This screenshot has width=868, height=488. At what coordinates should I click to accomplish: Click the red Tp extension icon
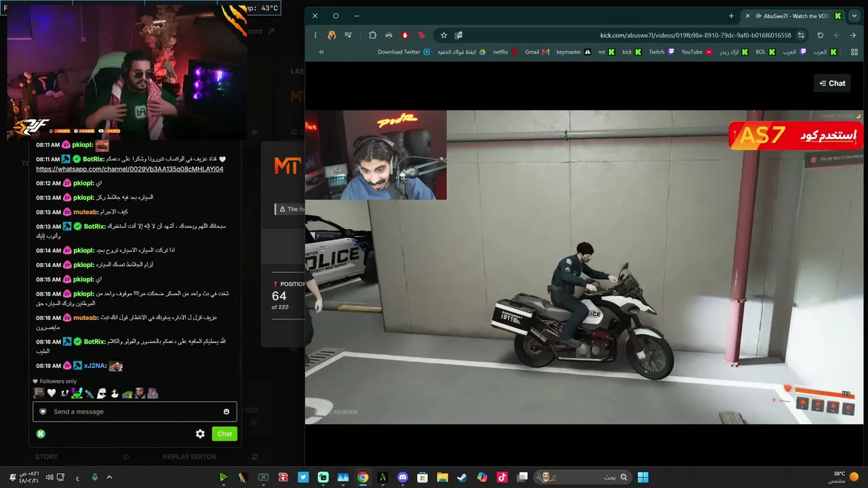click(421, 35)
